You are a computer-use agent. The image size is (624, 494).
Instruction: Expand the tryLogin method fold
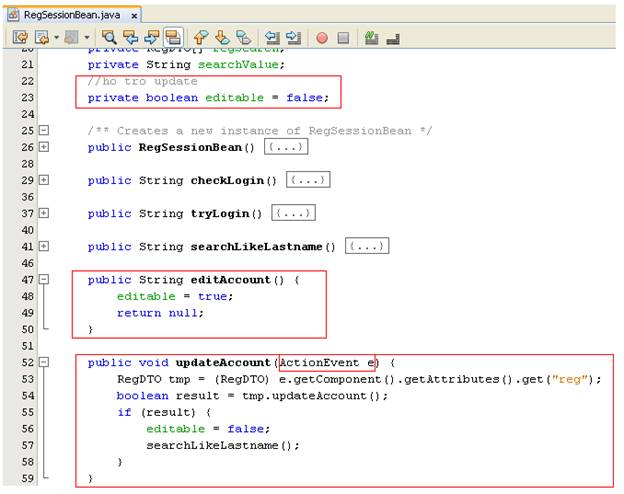click(x=44, y=213)
